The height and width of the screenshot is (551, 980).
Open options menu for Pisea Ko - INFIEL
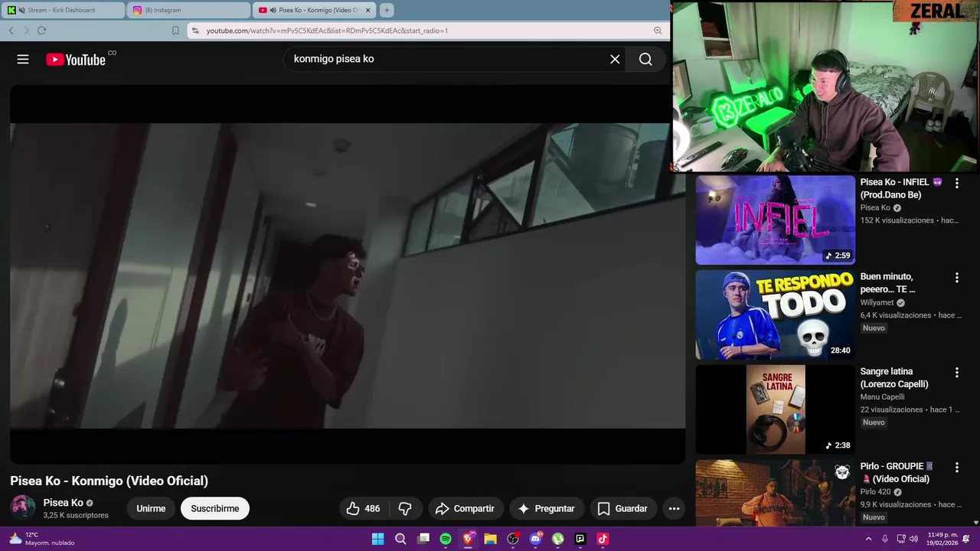(956, 183)
